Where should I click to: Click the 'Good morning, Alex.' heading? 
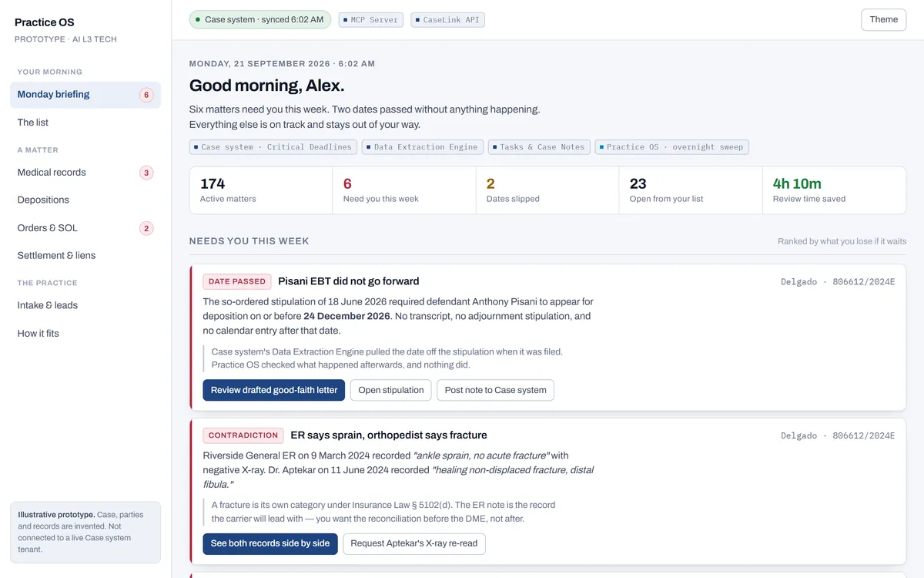point(267,86)
